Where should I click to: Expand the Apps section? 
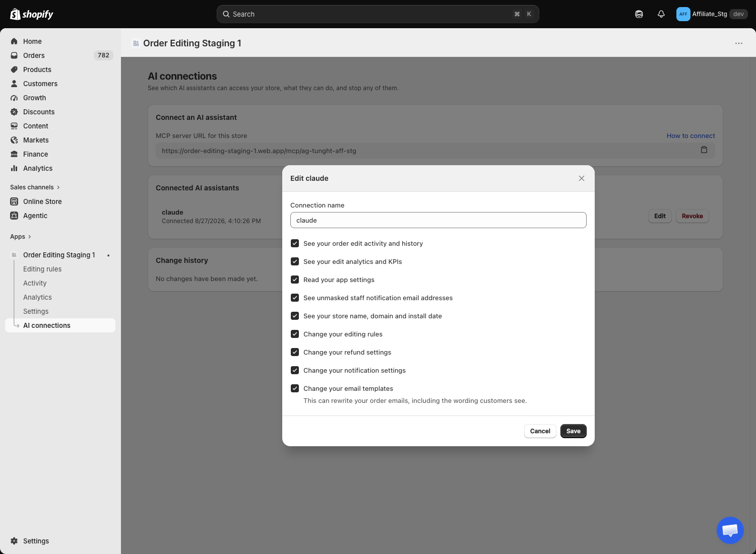pos(21,237)
